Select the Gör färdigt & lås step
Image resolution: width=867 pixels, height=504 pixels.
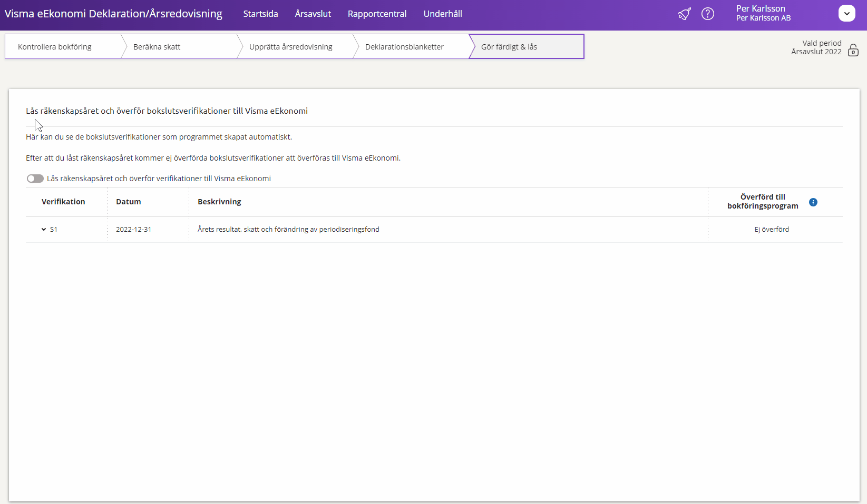509,47
